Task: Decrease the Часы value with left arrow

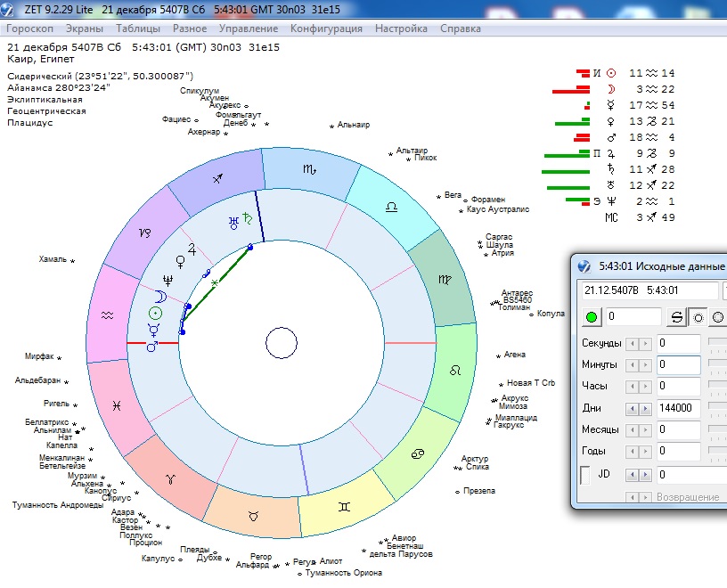Action: point(632,387)
